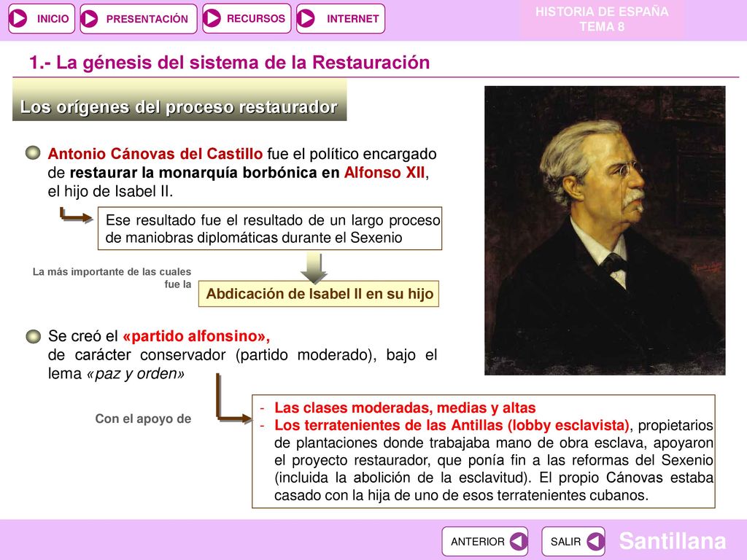
Task: Click the bullet beside 'Se creó el partido alfonsino'
Action: pos(33,336)
